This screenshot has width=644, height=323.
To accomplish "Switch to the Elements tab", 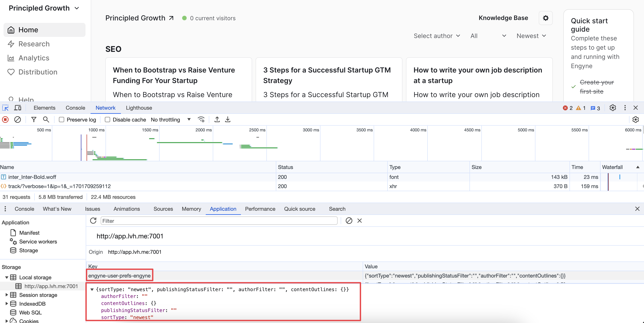I will click(x=44, y=108).
